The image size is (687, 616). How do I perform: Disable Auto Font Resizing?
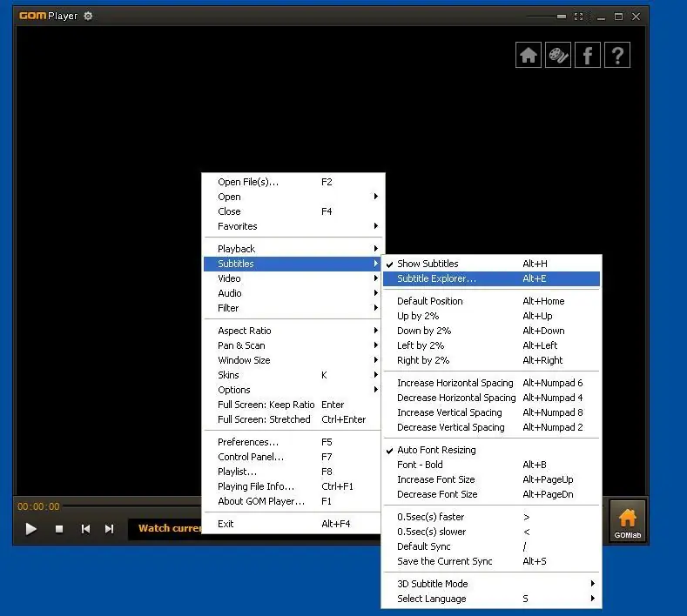pos(436,450)
